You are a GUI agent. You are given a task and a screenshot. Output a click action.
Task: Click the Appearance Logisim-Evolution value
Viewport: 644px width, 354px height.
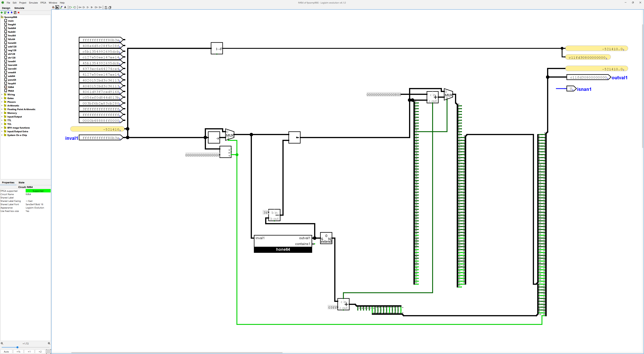(38, 208)
